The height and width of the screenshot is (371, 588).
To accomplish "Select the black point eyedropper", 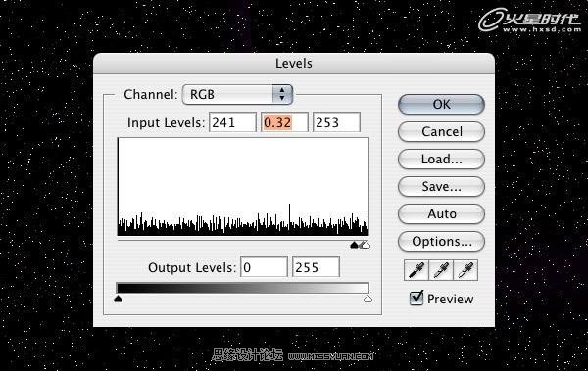I will (416, 270).
